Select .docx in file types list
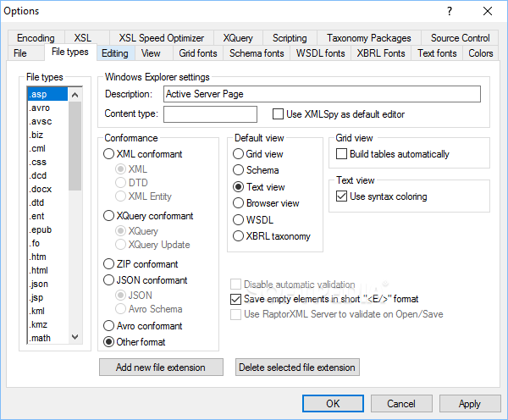Image resolution: width=508 pixels, height=420 pixels. pyautogui.click(x=47, y=189)
